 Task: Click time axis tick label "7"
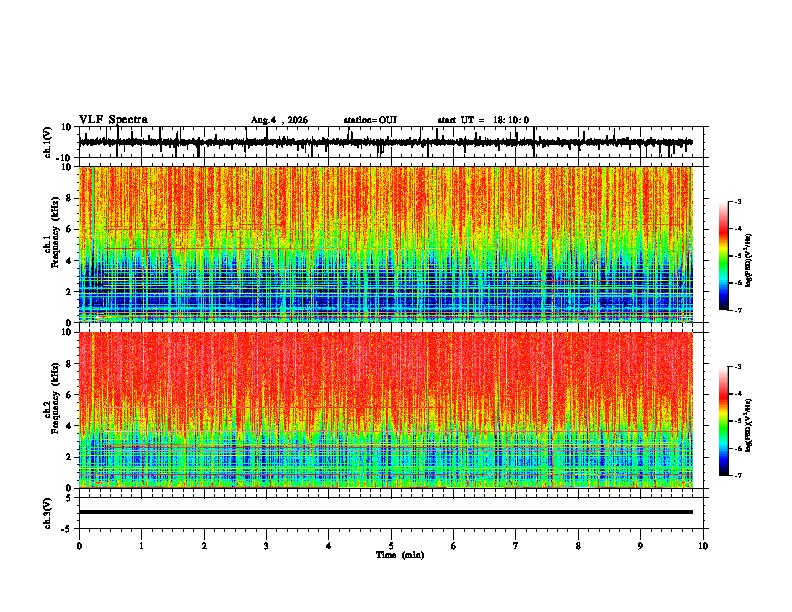tap(516, 546)
